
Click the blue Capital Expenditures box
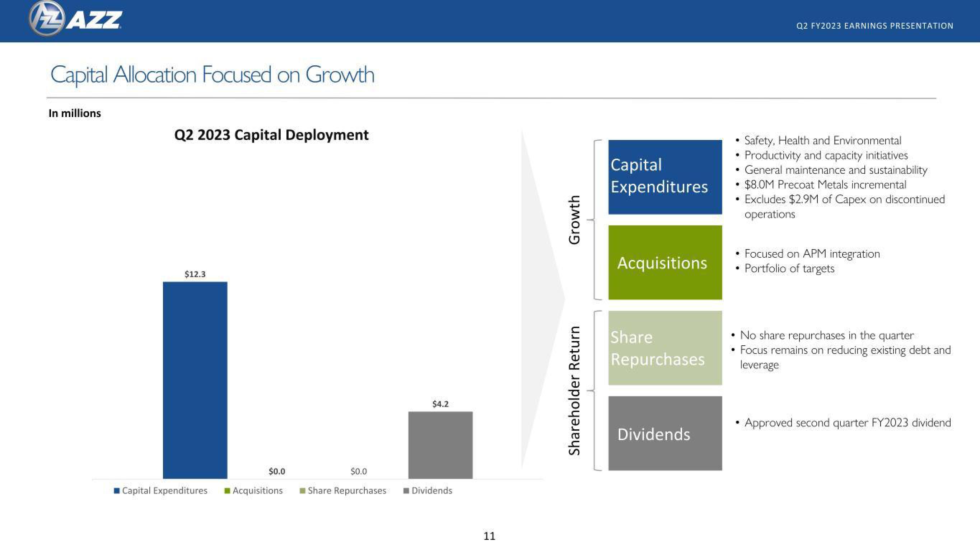[x=665, y=177]
